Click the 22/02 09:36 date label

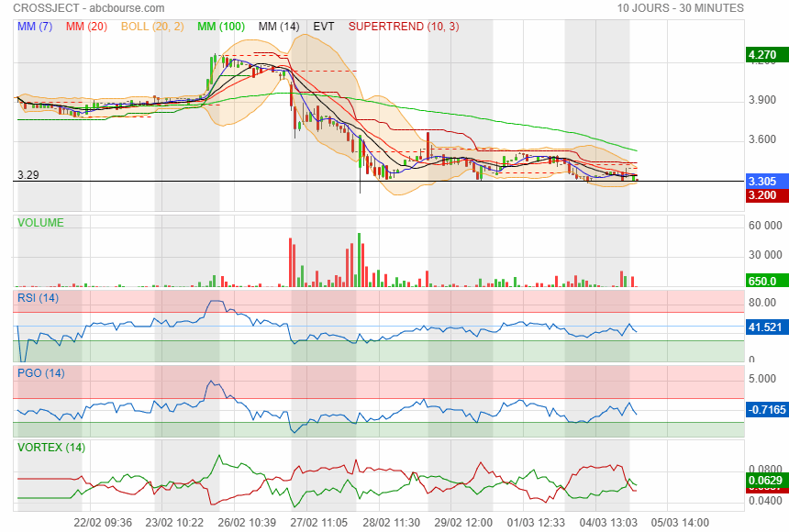(103, 523)
